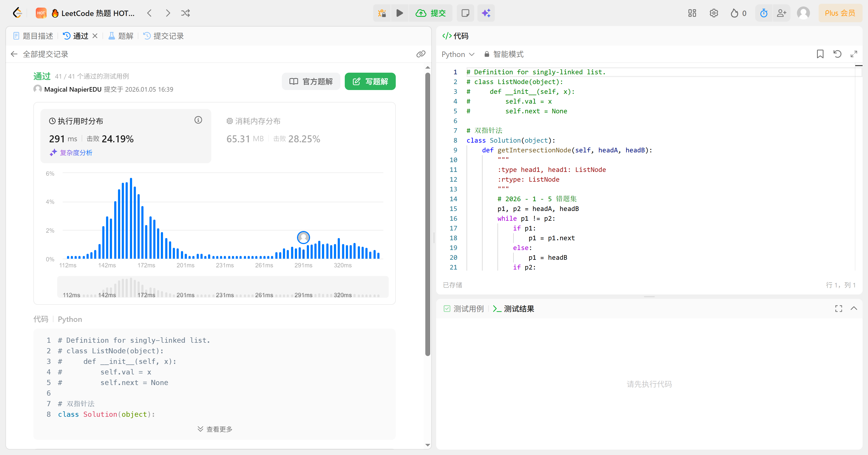Open the notes icon beside submit
The width and height of the screenshot is (868, 455).
(465, 13)
